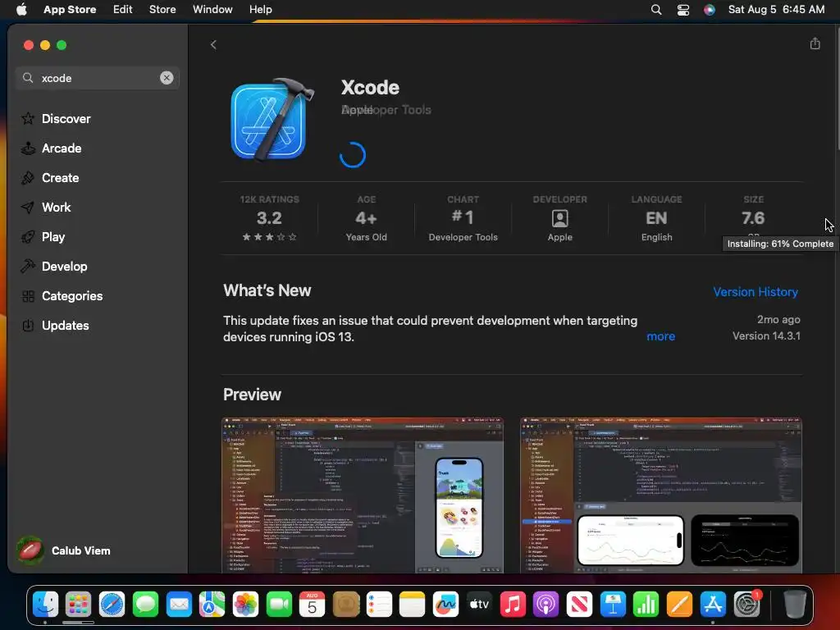Image resolution: width=840 pixels, height=630 pixels.
Task: Click the 7.6 size stat
Action: (753, 217)
